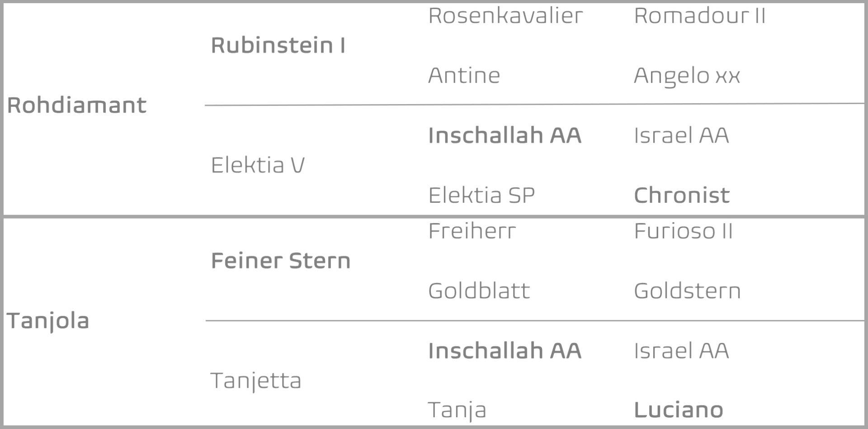The width and height of the screenshot is (868, 429).
Task: Select Antine in the pedigree
Action: pos(464,76)
